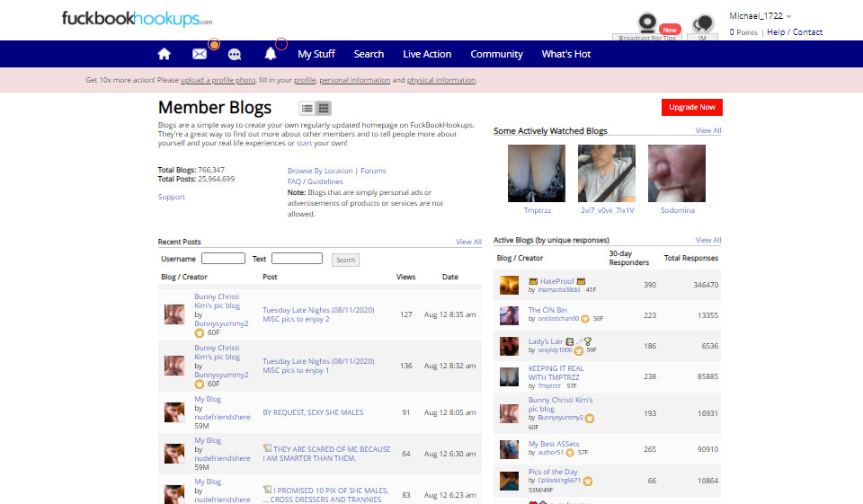Screen dimensions: 863x504
Task: Check the notifications bell icon
Action: 271,54
